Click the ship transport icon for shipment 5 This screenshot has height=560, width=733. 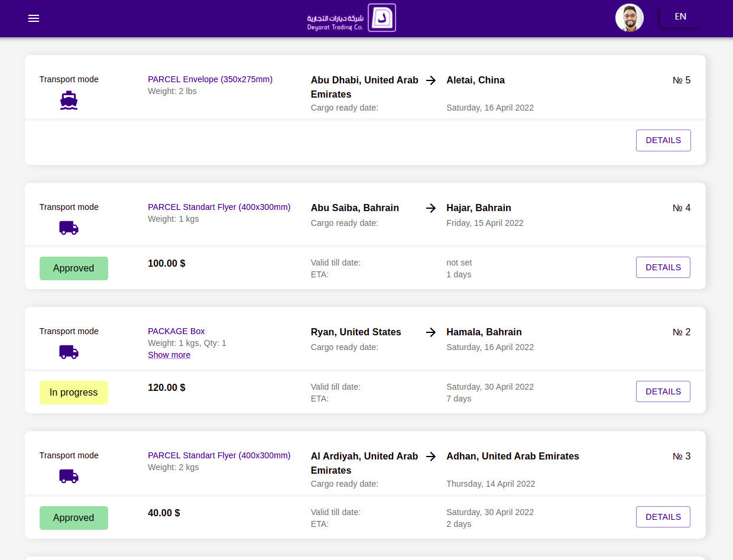69,101
